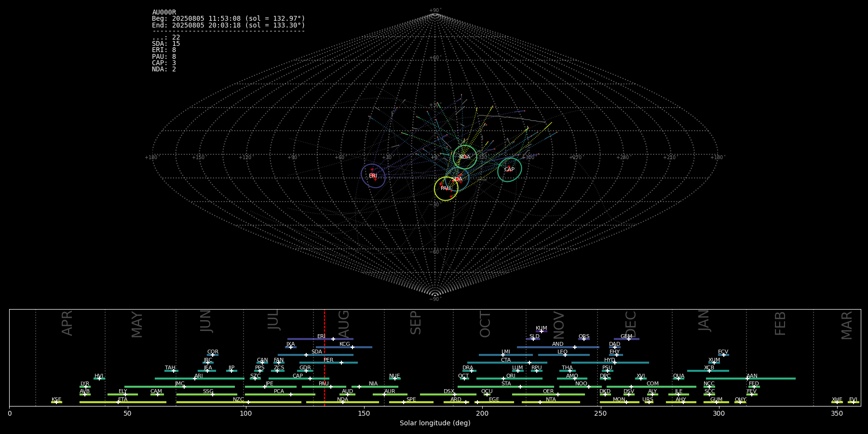Image resolution: width=868 pixels, height=434 pixels.
Task: Click the GEM shower label in timeline
Action: point(626,337)
